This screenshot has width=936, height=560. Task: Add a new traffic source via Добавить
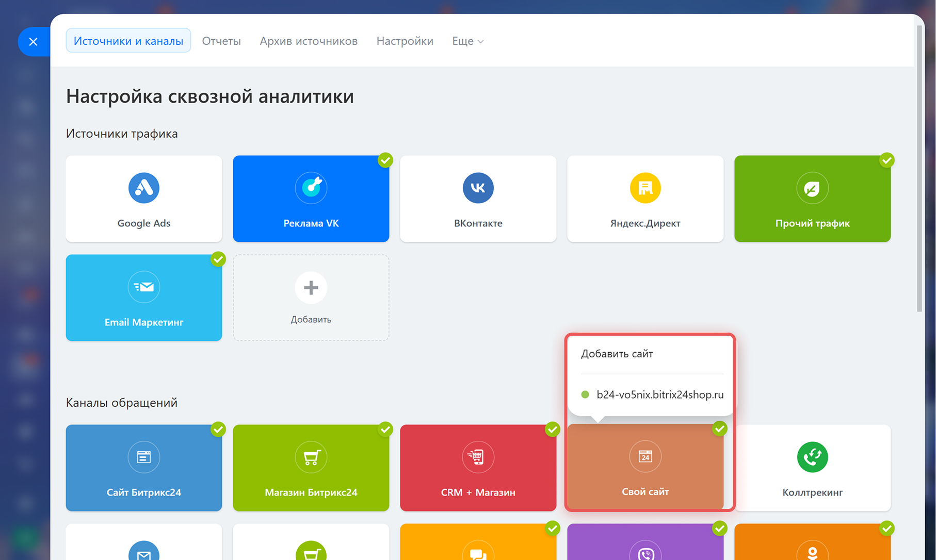click(x=311, y=298)
